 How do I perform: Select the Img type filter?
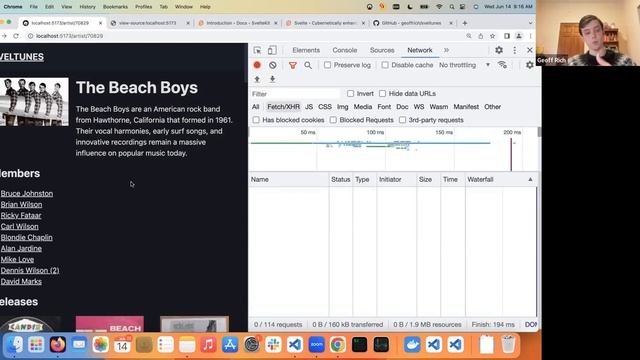point(342,107)
